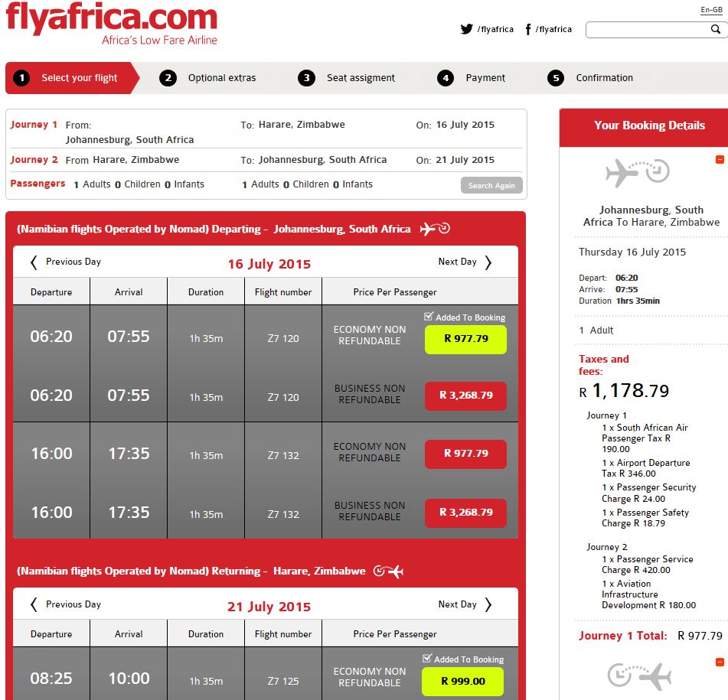The height and width of the screenshot is (700, 728).
Task: Click the 16 July 2015 date heading
Action: click(x=269, y=264)
